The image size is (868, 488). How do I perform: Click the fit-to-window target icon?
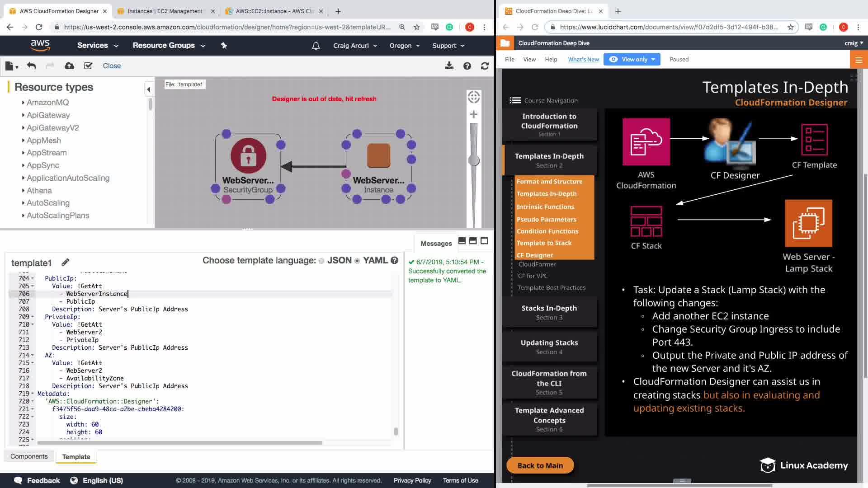coord(473,97)
